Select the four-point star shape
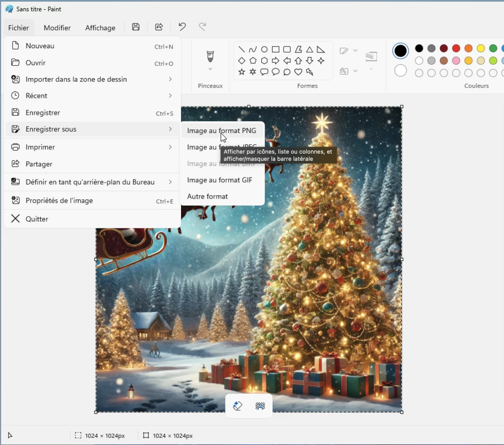The image size is (504, 445). point(321,60)
